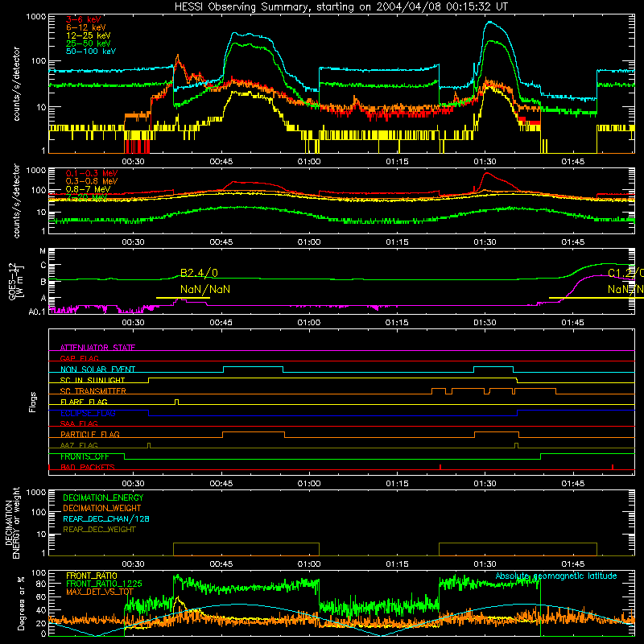Click the 00:30 tick label under top plot
Screen dimensions: 644x644
point(133,162)
